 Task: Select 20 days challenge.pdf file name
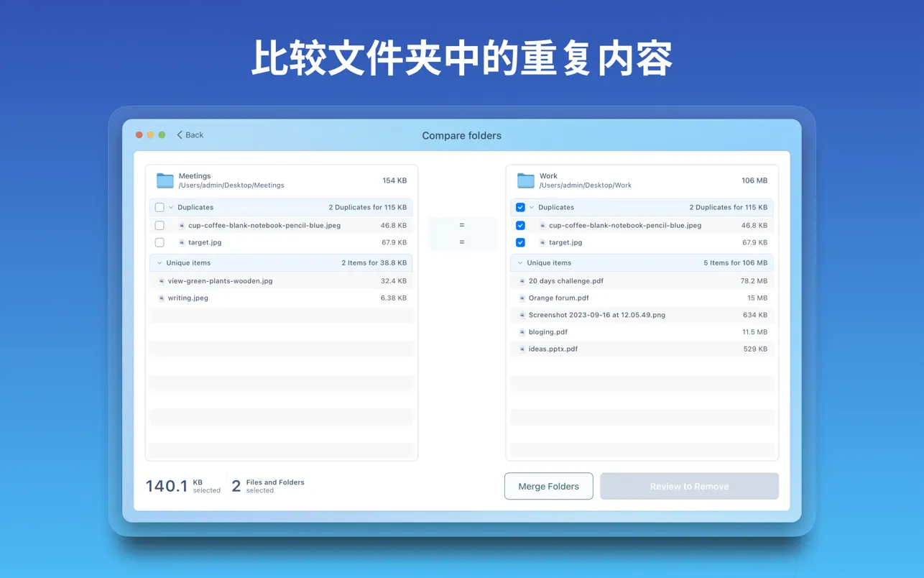(566, 281)
